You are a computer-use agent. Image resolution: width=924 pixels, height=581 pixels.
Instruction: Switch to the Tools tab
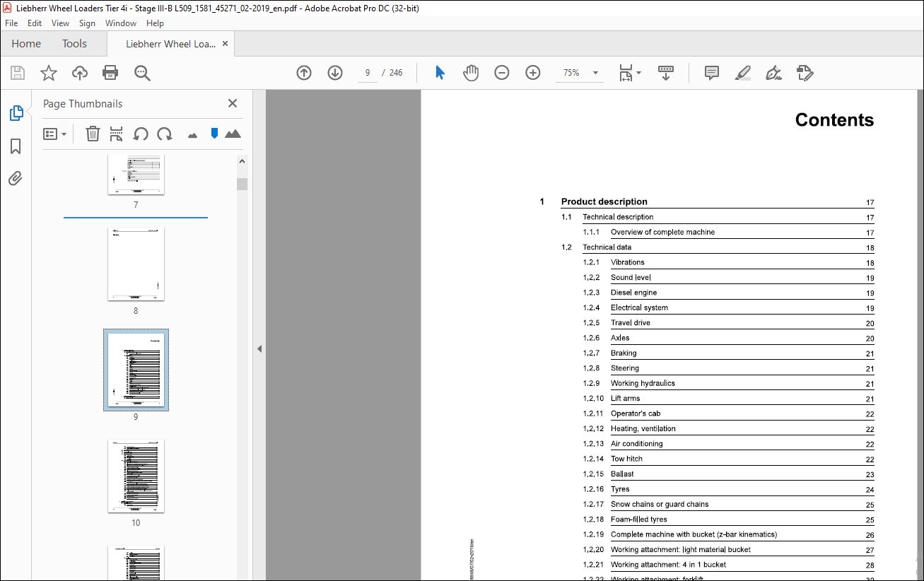(74, 44)
